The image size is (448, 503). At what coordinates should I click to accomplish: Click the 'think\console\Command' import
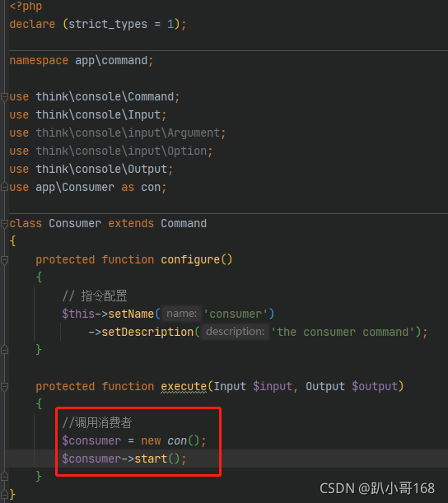point(105,97)
